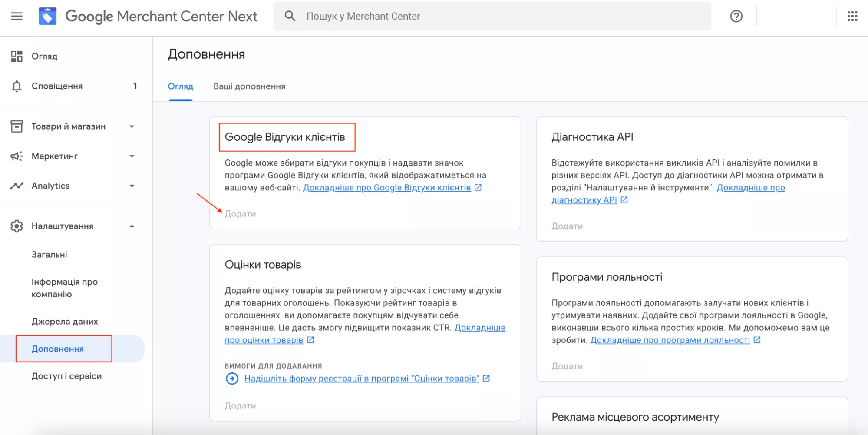Click the settings gear icon
Screen dimensions: 868x435
tap(17, 226)
